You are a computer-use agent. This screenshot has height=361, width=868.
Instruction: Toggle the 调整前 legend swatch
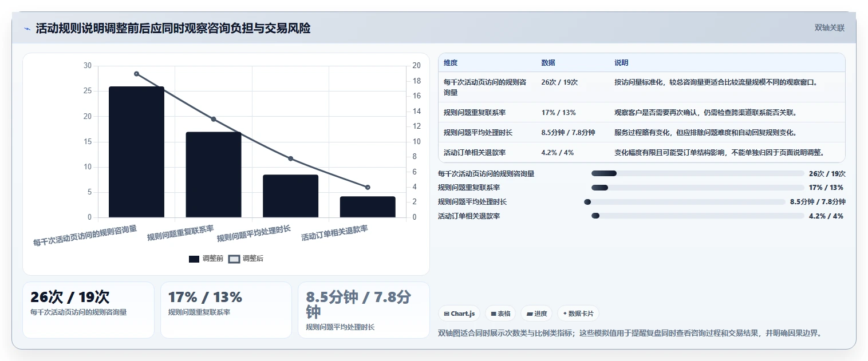click(194, 259)
